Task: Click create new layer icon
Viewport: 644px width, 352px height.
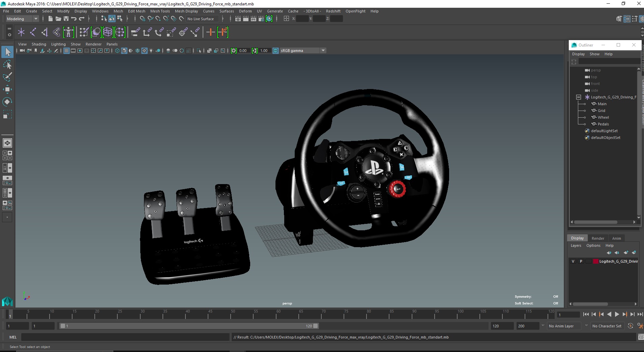Action: (626, 253)
